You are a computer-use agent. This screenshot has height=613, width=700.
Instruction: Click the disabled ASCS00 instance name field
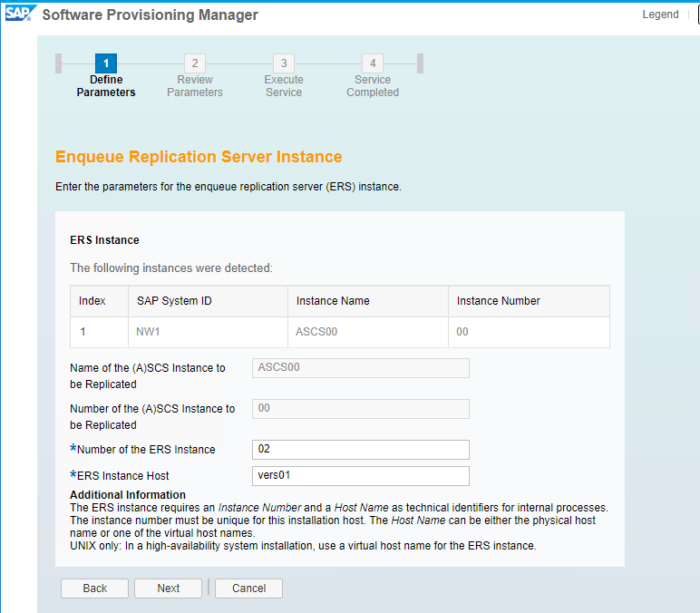point(361,368)
